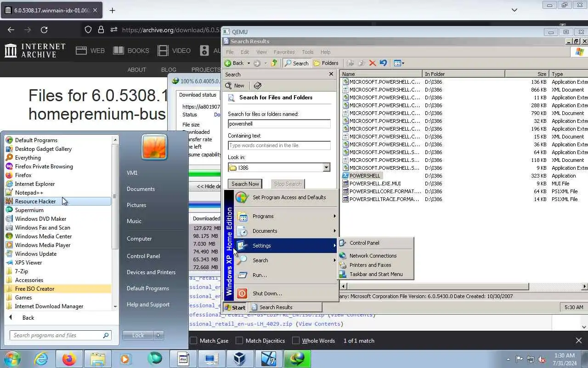
Task: Click the user account picture in Start menu
Action: 154,147
